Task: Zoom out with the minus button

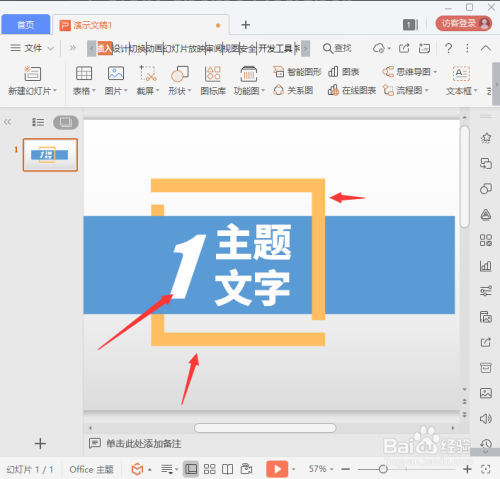Action: pos(346,469)
